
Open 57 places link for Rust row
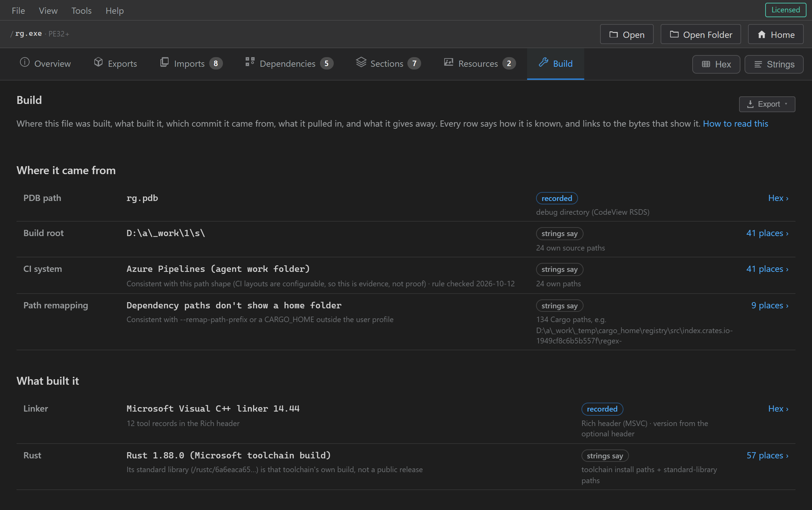[x=767, y=455]
